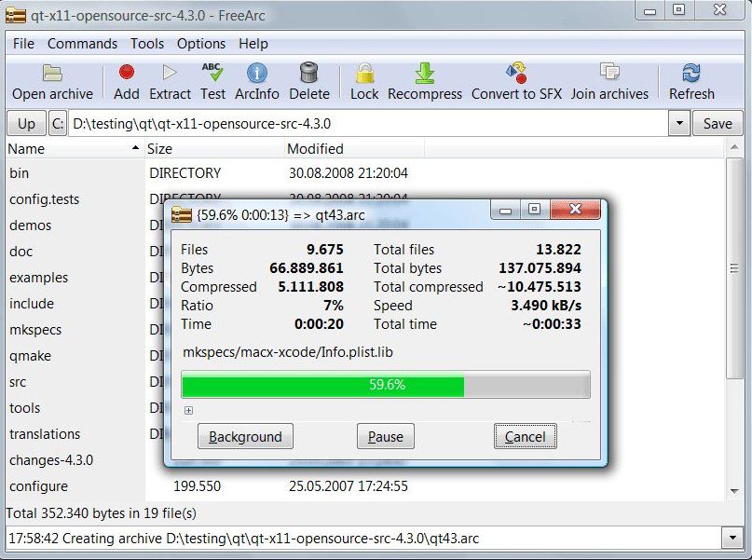
Task: Click the Recompress toolbar icon
Action: (424, 73)
